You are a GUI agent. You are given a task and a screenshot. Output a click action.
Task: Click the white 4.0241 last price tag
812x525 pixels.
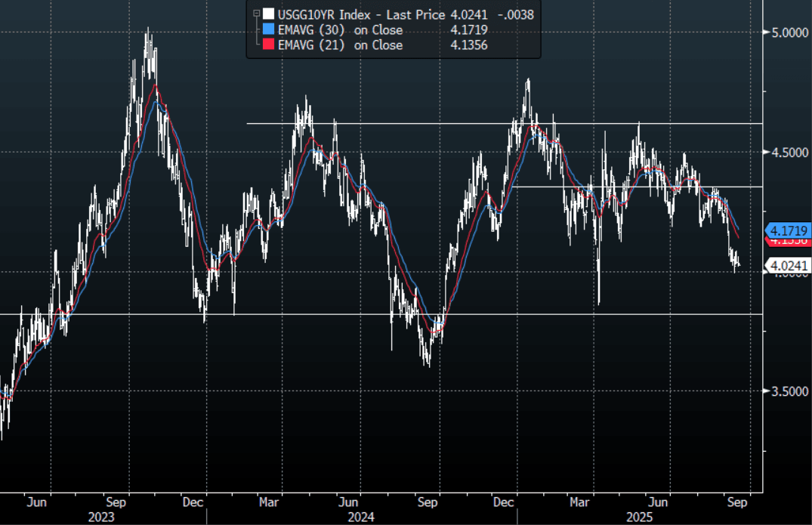(789, 265)
